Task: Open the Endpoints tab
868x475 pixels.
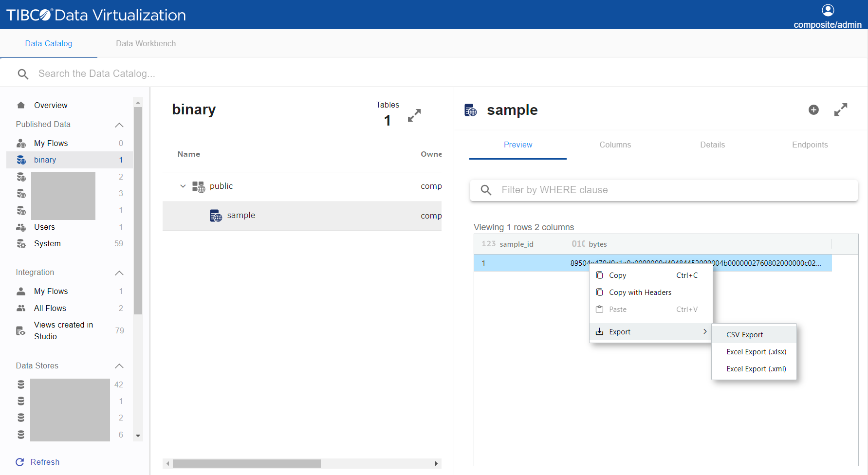Action: coord(810,145)
